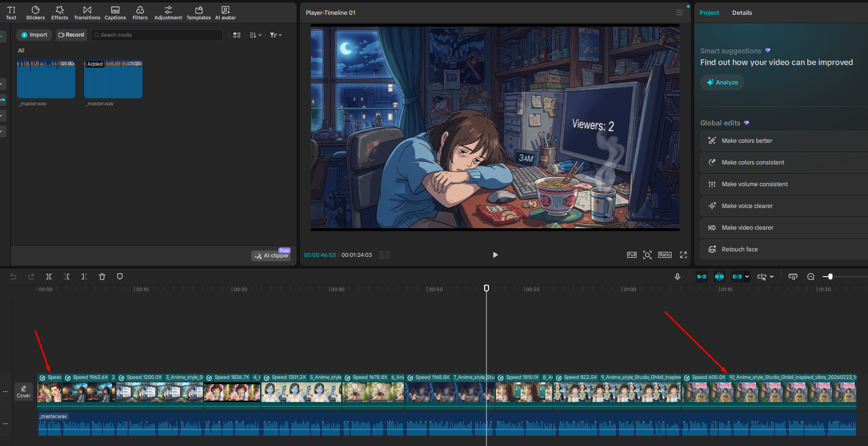
Task: Open the media sort dropdown
Action: [x=255, y=35]
